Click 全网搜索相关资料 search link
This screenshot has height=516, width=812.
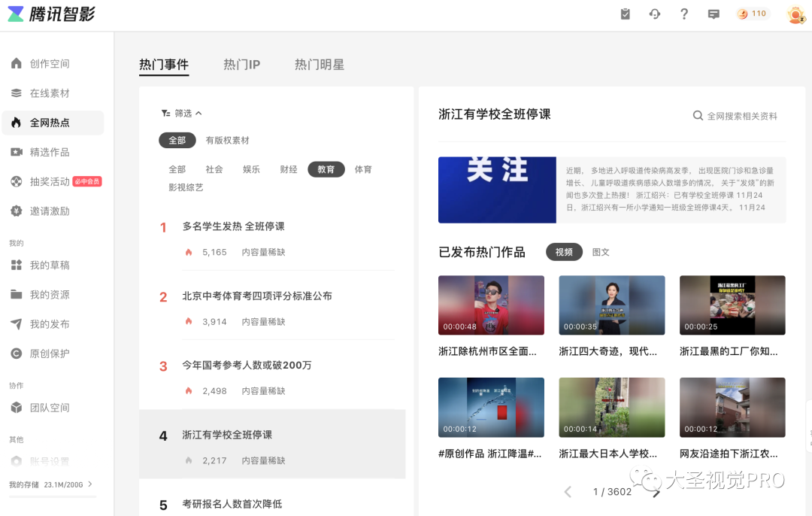[735, 116]
